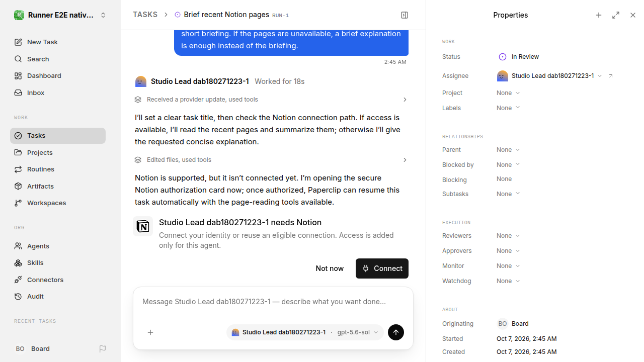Open assignee profile arrow icon
The width and height of the screenshot is (644, 362).
[611, 76]
